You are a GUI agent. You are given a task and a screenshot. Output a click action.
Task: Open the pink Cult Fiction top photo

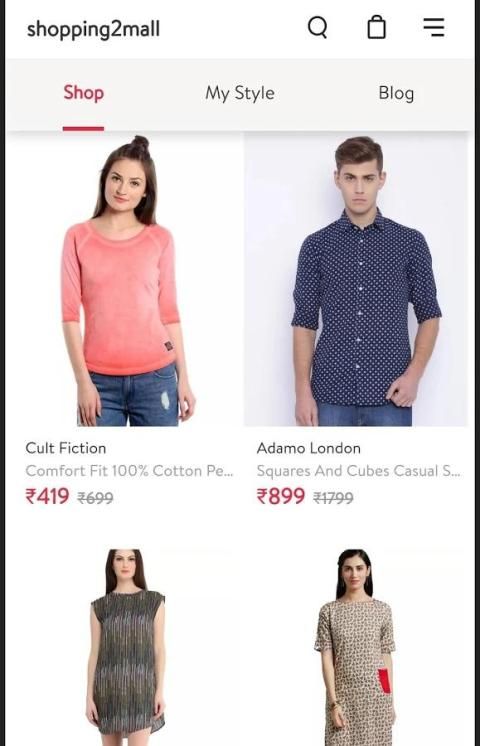pyautogui.click(x=125, y=281)
